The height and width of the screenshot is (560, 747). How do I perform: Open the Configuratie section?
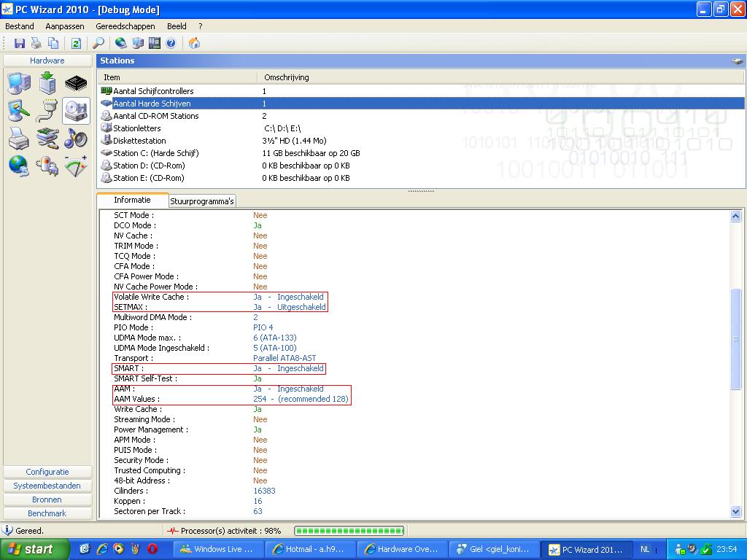[x=47, y=472]
